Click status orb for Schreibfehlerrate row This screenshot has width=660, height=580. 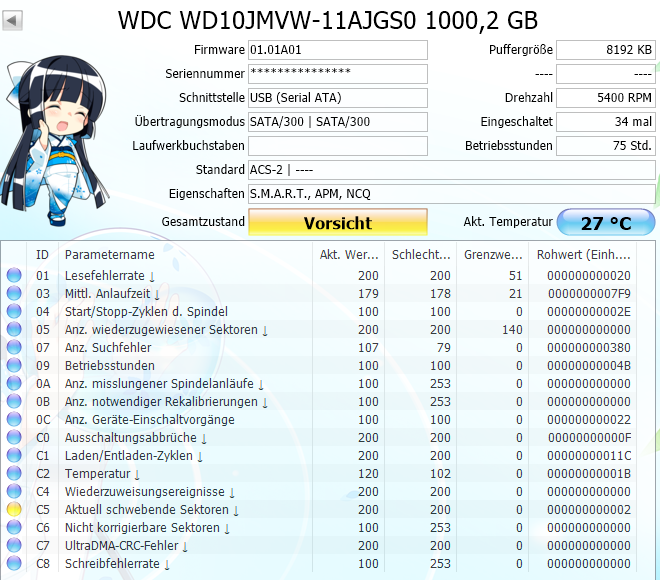pyautogui.click(x=14, y=563)
